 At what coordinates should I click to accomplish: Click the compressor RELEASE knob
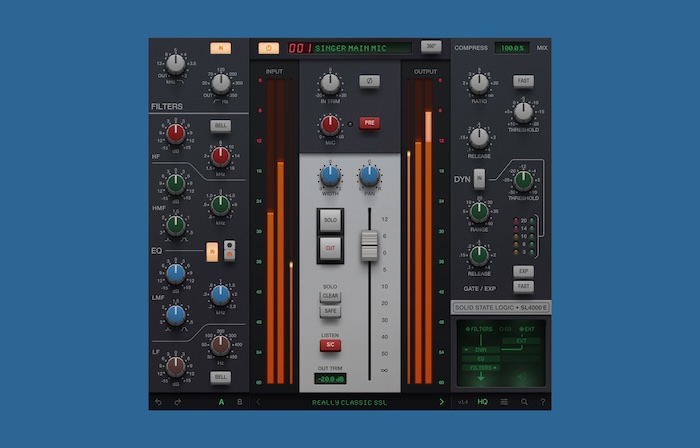[479, 138]
